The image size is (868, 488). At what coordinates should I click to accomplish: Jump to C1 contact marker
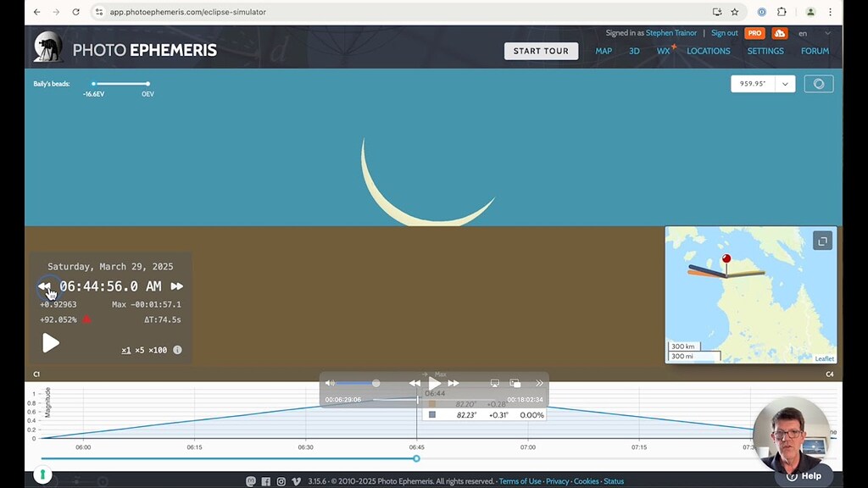36,374
